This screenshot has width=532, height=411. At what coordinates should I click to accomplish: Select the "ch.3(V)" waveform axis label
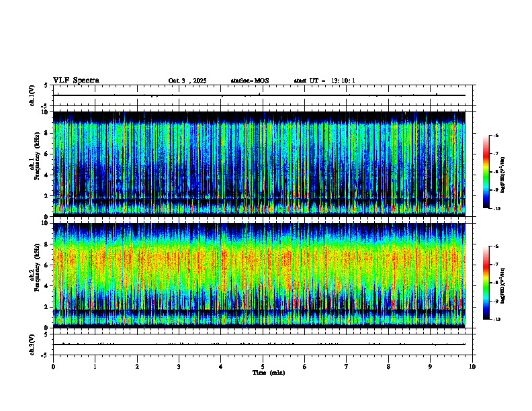(x=32, y=345)
